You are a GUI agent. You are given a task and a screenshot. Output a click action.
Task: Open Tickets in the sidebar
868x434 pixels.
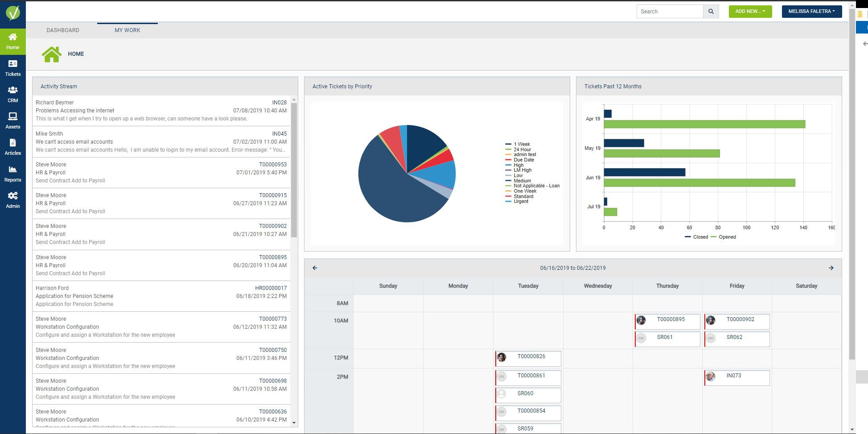[12, 68]
